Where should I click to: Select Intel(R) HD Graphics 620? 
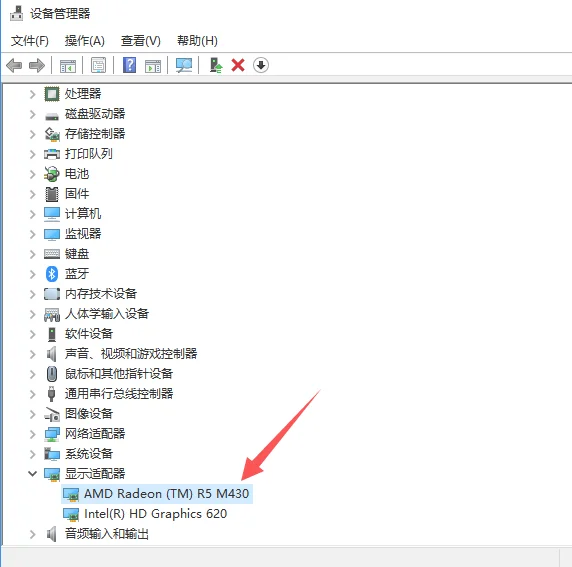coord(155,514)
